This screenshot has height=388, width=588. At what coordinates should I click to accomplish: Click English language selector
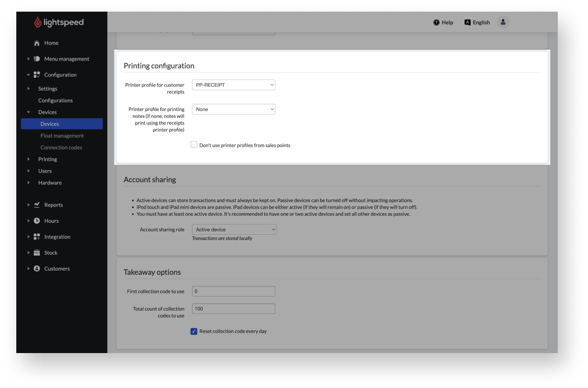[x=481, y=22]
